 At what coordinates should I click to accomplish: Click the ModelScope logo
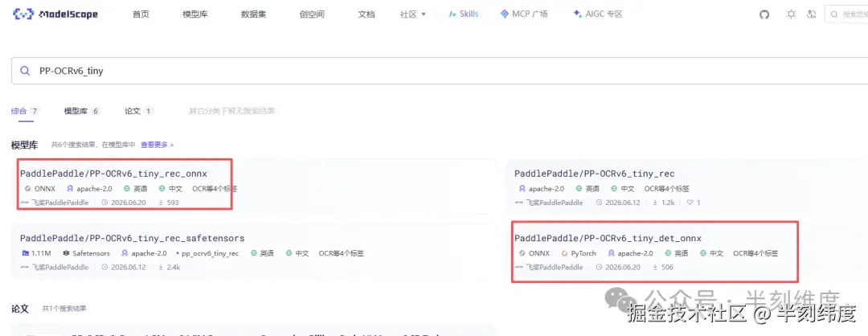(55, 14)
